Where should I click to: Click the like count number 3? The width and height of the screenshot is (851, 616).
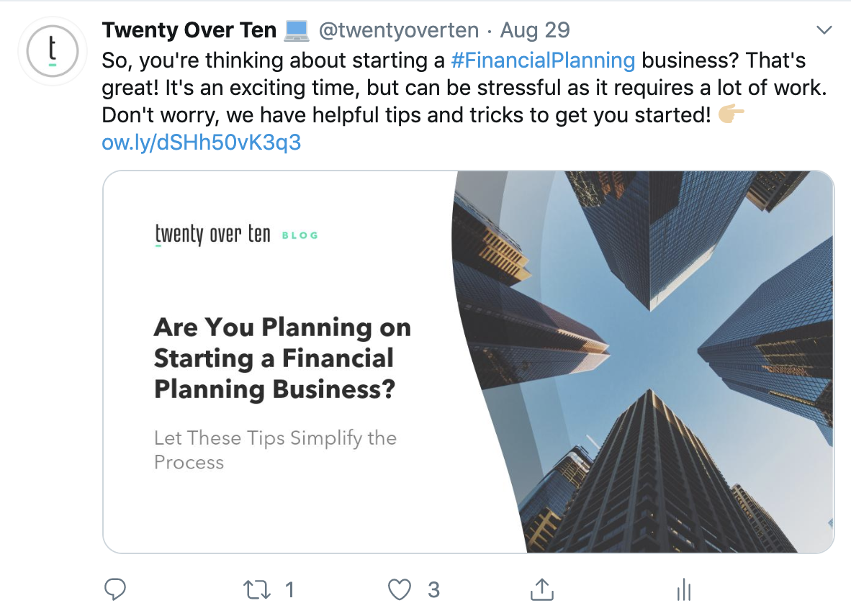[433, 590]
